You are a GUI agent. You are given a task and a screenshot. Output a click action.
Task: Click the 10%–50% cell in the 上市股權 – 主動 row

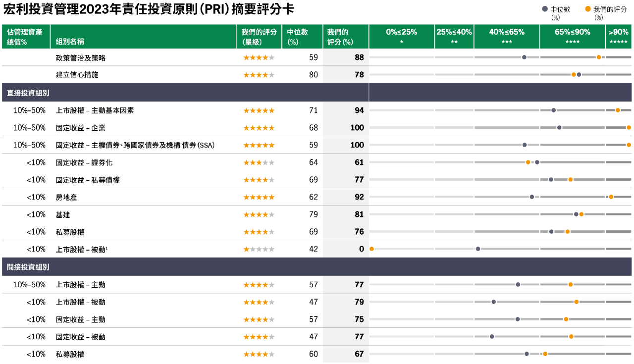(29, 285)
